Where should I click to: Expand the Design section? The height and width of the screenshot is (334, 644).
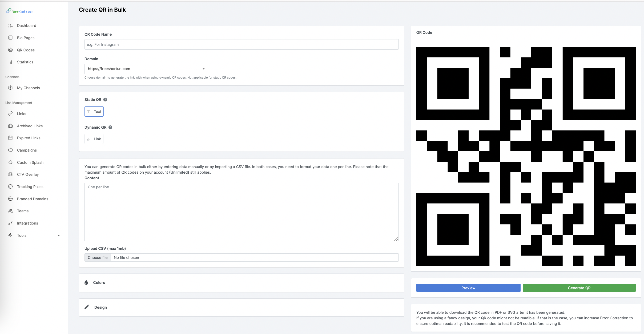coord(100,307)
